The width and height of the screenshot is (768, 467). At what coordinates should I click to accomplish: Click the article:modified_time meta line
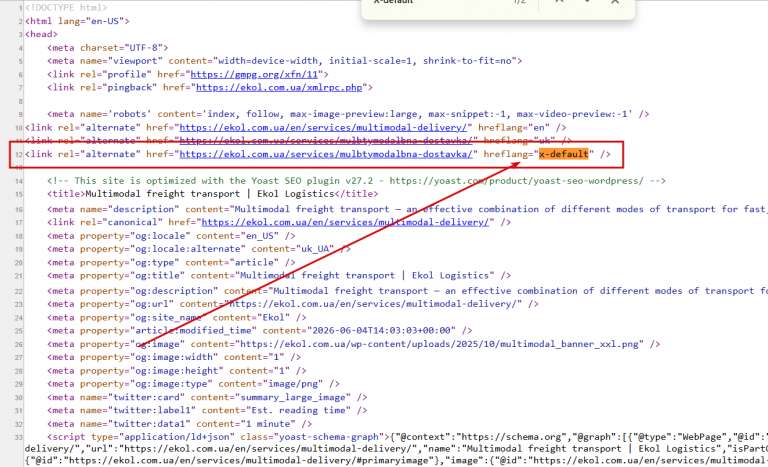260,331
